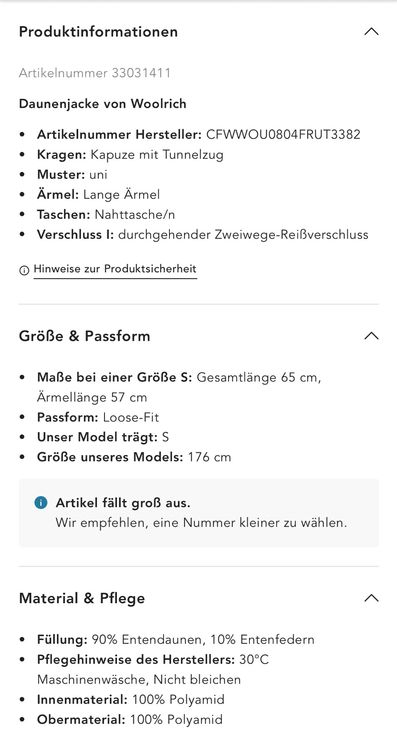Open Hinweise zur Produktsicherheit link

coord(115,269)
